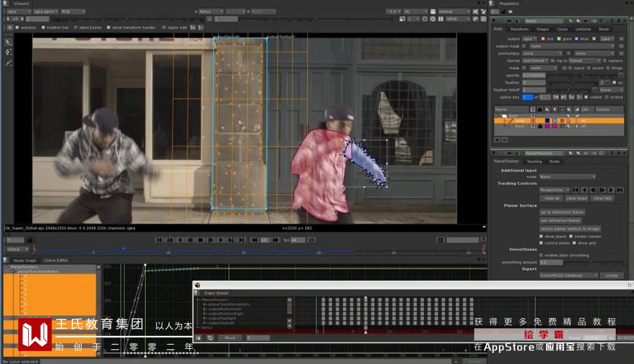Viewport: 634px width, 364px height.
Task: Open viewer A input Roto2 dropdown
Action: 211,11
